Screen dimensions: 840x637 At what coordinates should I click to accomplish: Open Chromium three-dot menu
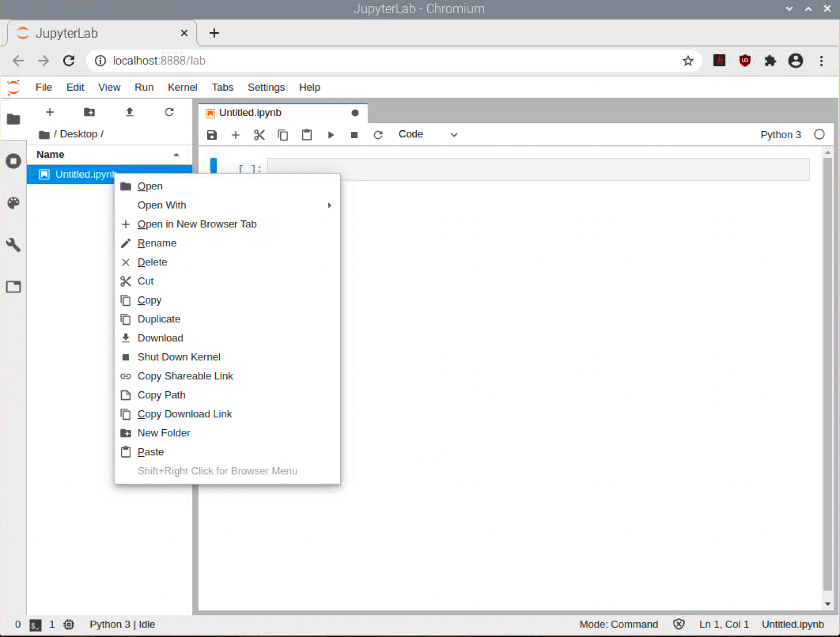click(x=821, y=61)
